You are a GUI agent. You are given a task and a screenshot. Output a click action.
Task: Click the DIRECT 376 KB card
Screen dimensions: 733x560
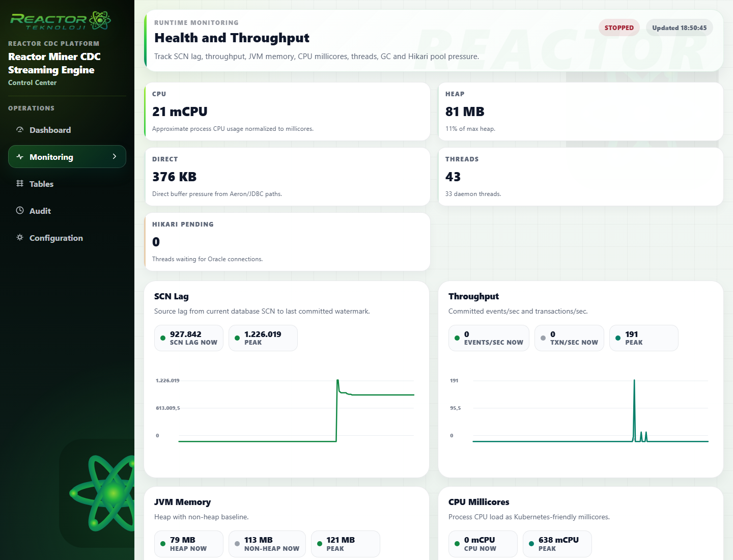288,177
